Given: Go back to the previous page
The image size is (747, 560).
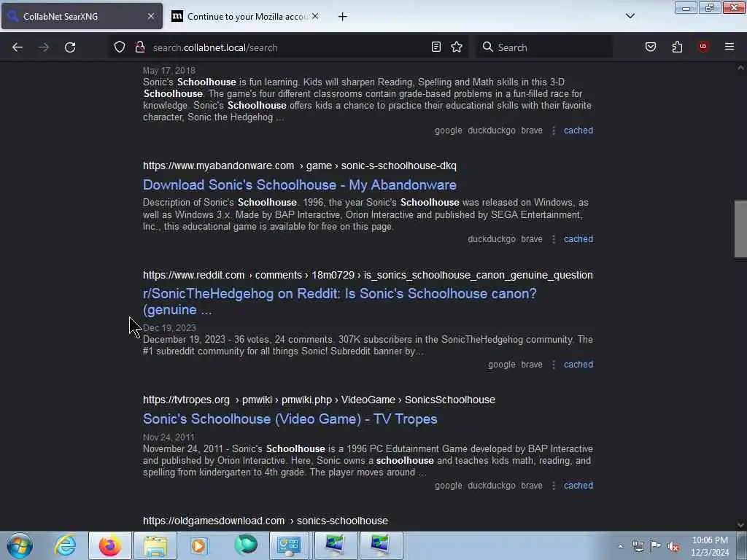Looking at the screenshot, I should click(18, 47).
